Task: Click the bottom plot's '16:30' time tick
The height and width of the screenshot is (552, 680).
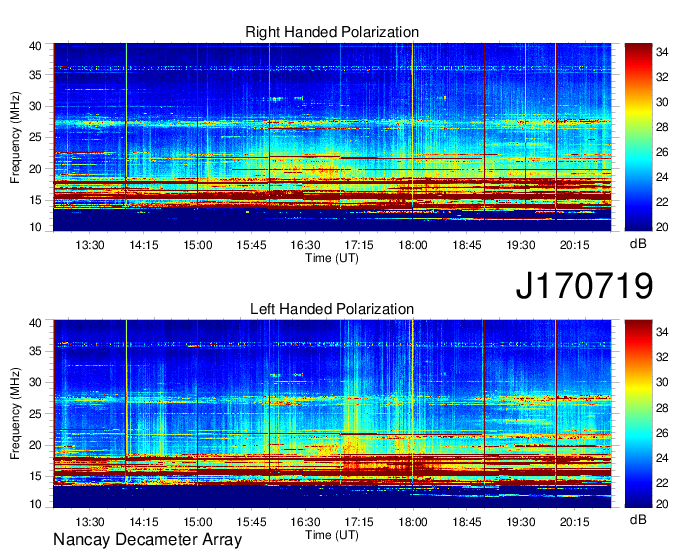Action: (x=305, y=522)
